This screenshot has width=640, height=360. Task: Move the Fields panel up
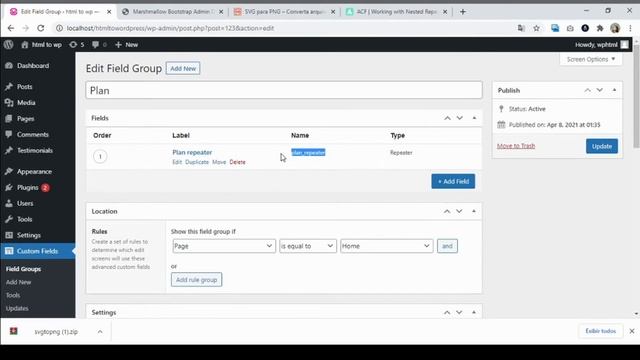click(x=447, y=118)
